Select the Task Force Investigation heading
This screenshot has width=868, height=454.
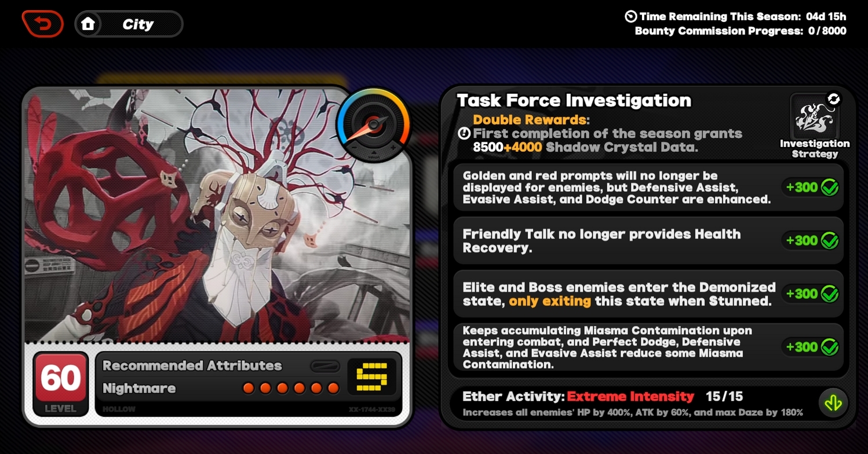tap(574, 100)
